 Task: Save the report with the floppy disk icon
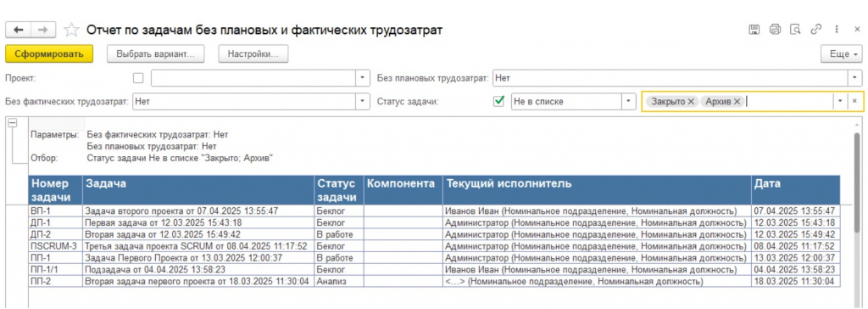(754, 30)
